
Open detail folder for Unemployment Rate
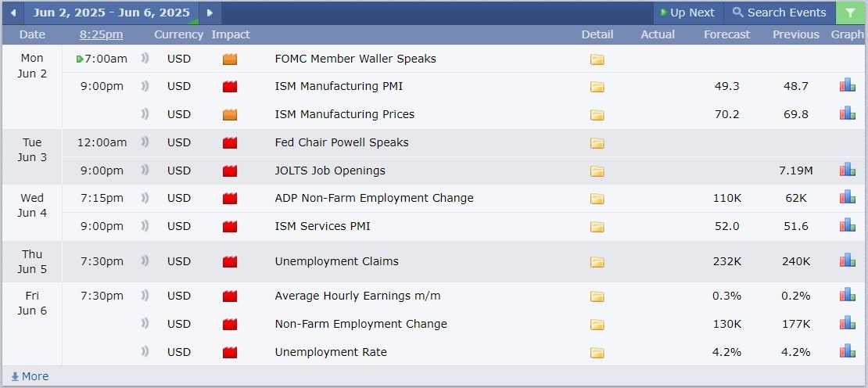click(597, 353)
